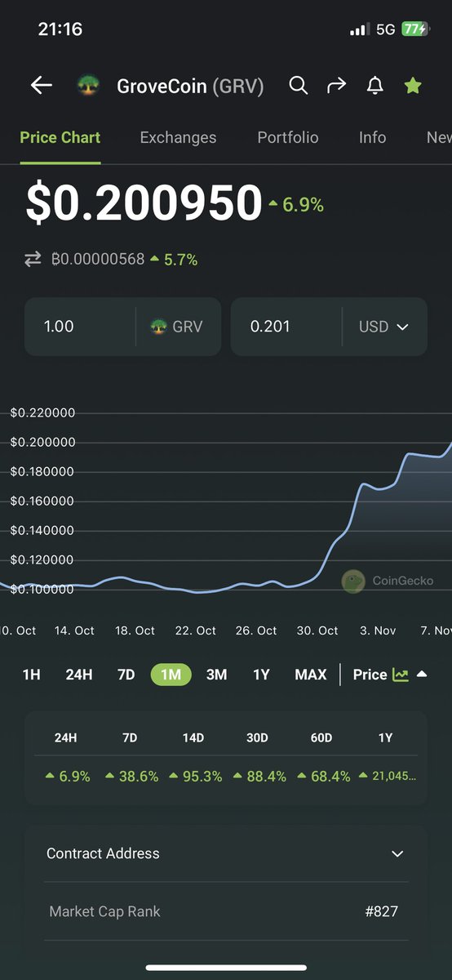452x980 pixels.
Task: Select the 1M chart range
Action: [171, 675]
